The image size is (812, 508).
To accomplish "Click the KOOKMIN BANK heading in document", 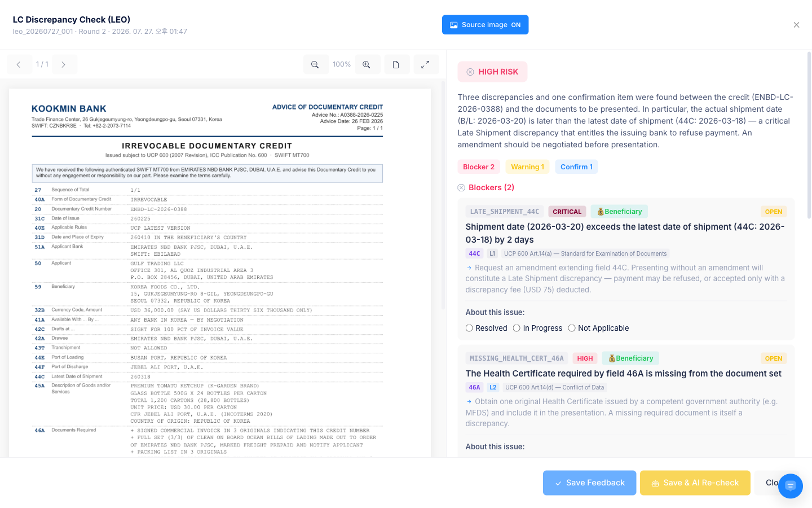I will click(x=69, y=109).
